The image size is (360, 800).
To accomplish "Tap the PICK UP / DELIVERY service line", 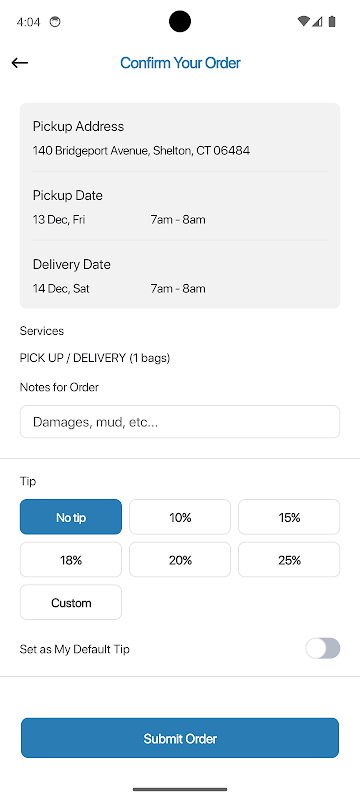I will click(x=95, y=358).
